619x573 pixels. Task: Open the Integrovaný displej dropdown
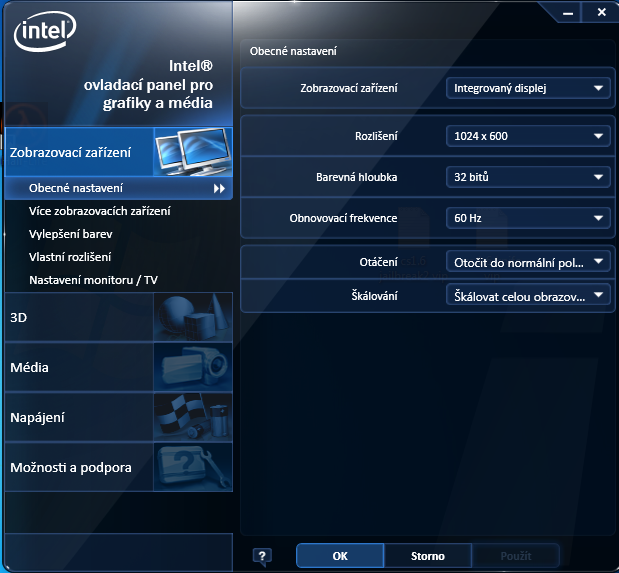coord(528,88)
